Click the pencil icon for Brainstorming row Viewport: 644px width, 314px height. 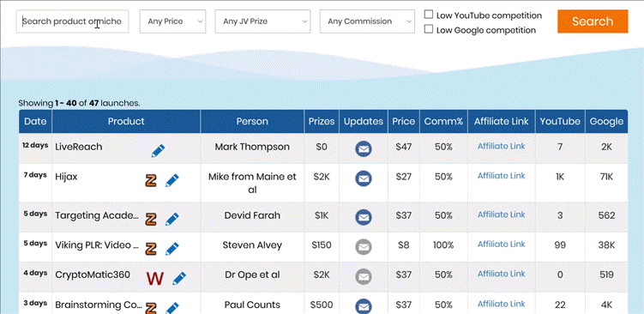click(x=172, y=308)
